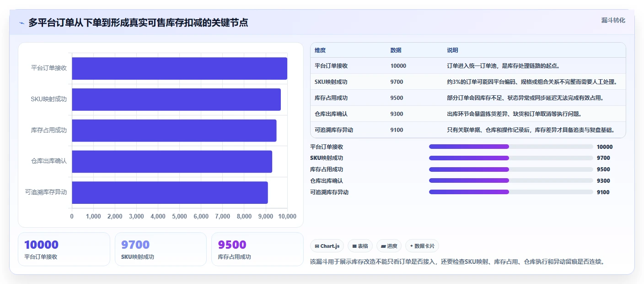The image size is (644, 284).
Task: Click the 2,000 tick on the x-axis
Action: pos(115,216)
